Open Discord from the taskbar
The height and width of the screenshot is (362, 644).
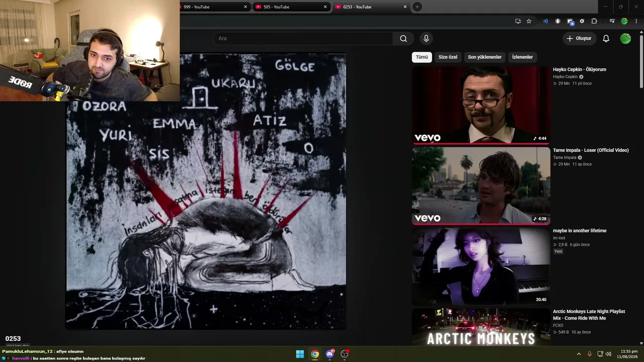pyautogui.click(x=330, y=354)
